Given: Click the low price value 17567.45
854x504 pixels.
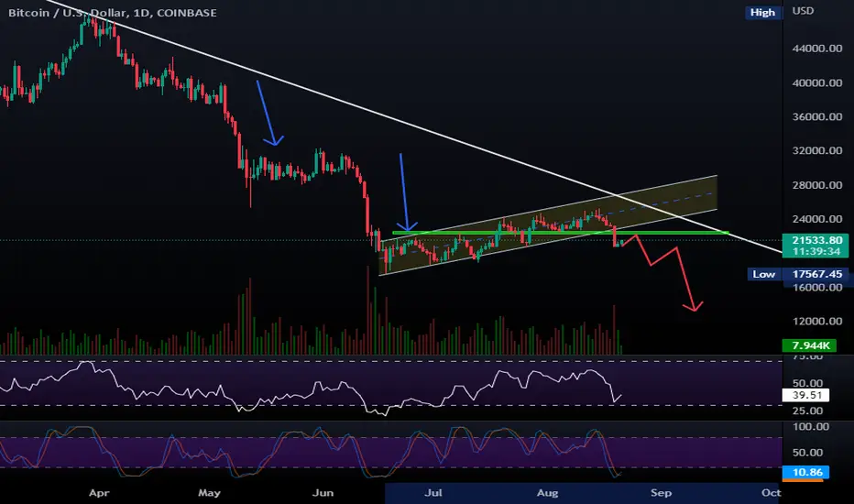Looking at the screenshot, I should point(817,274).
